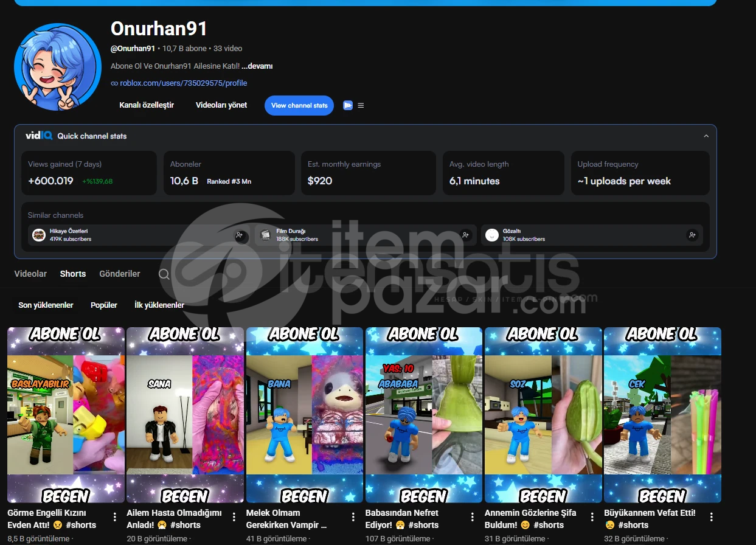
Task: Click the Aboneler 10,6 B value
Action: (x=184, y=181)
